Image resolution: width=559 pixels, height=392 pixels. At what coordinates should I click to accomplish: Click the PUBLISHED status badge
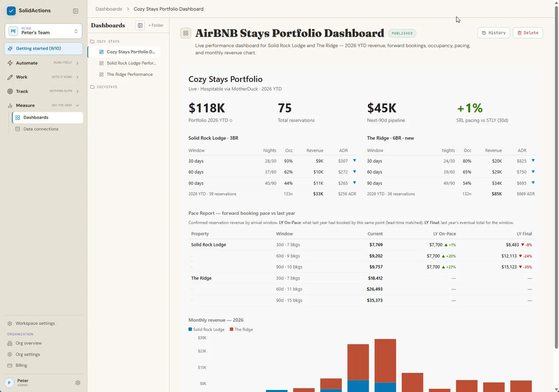pos(402,34)
